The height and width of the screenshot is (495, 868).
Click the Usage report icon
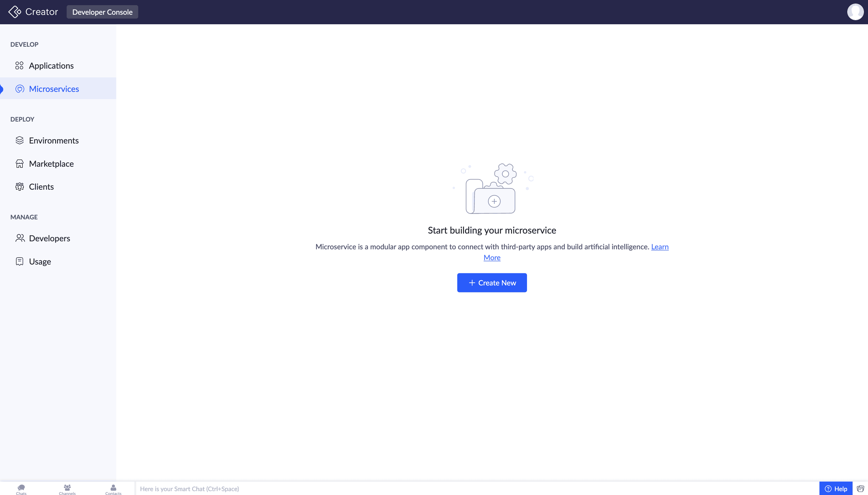click(x=20, y=261)
